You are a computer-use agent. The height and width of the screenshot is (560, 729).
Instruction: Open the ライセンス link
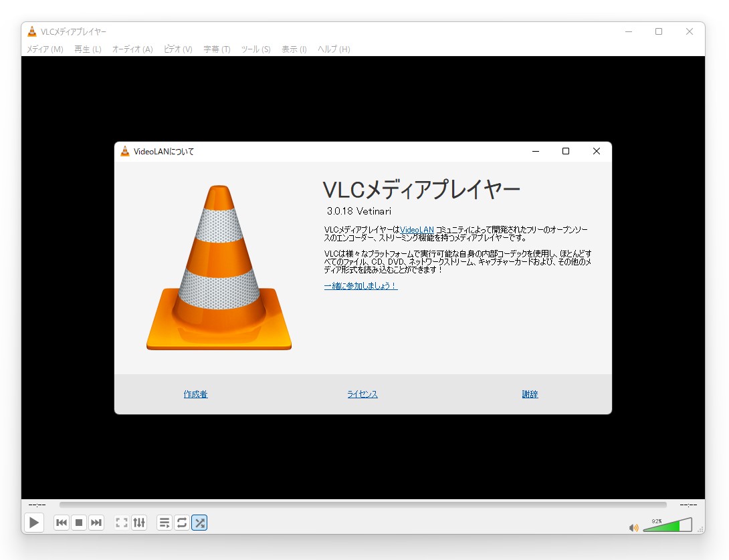click(x=362, y=394)
